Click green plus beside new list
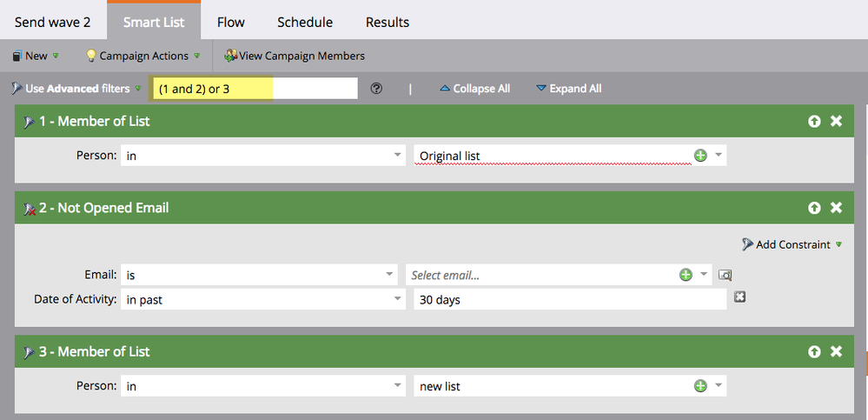Screen dimensions: 868x420 [x=700, y=386]
